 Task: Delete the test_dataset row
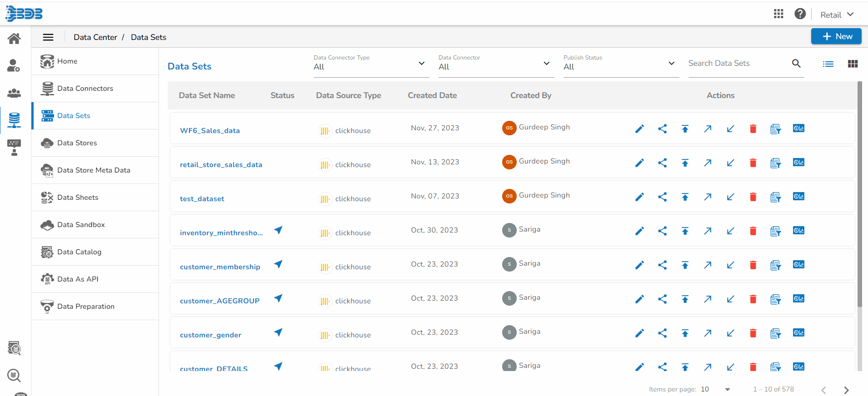[x=753, y=197]
